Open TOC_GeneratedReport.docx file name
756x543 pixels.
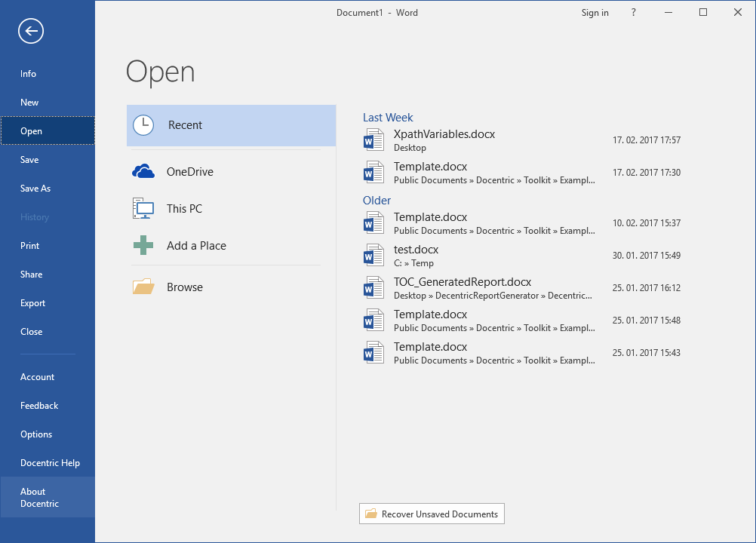click(463, 282)
